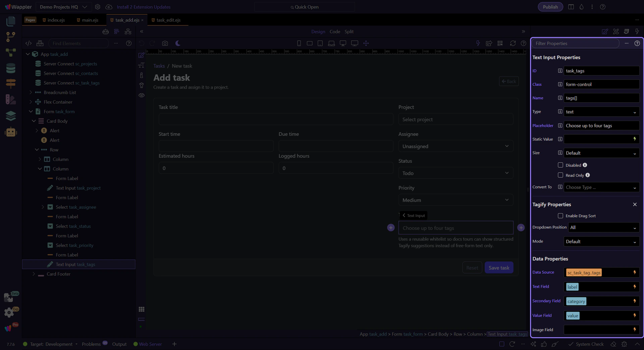Open the project settings gear icon
This screenshot has height=350, width=644.
(98, 7)
